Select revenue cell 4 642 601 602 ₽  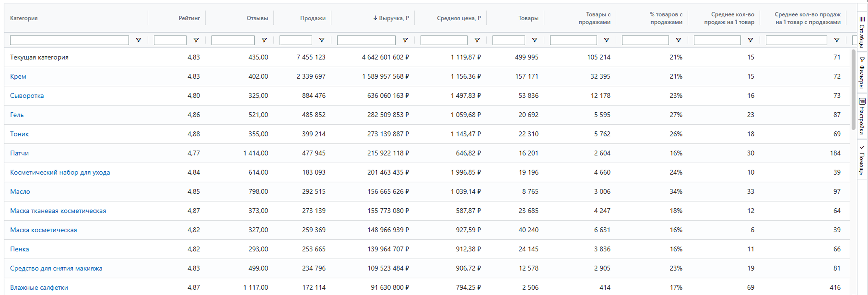[386, 57]
